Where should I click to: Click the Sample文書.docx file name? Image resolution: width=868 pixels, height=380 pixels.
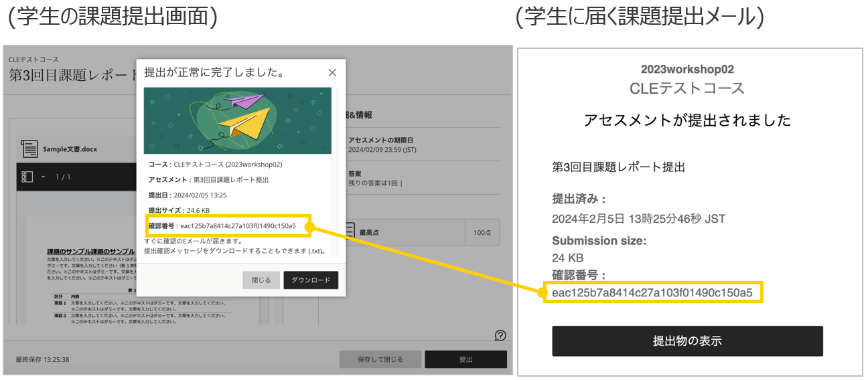(x=70, y=149)
